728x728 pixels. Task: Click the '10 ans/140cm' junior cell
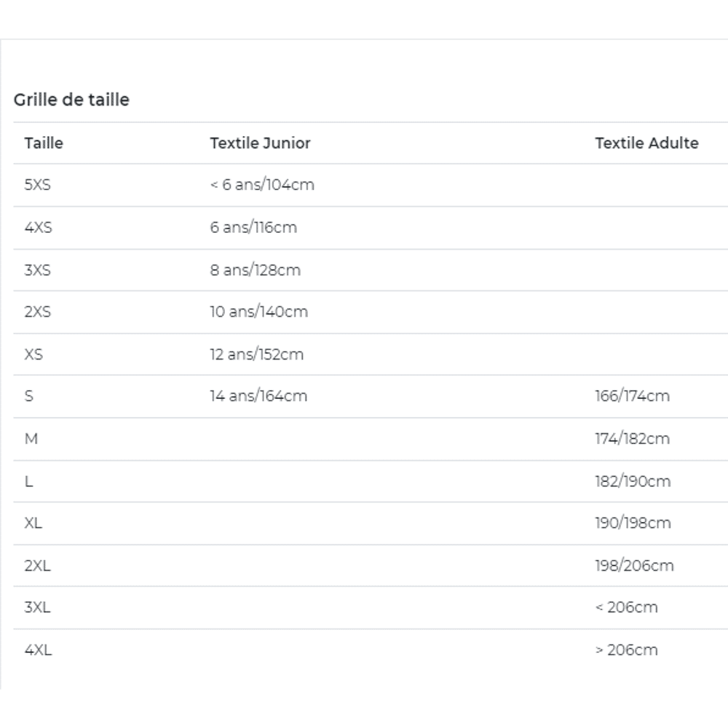259,312
